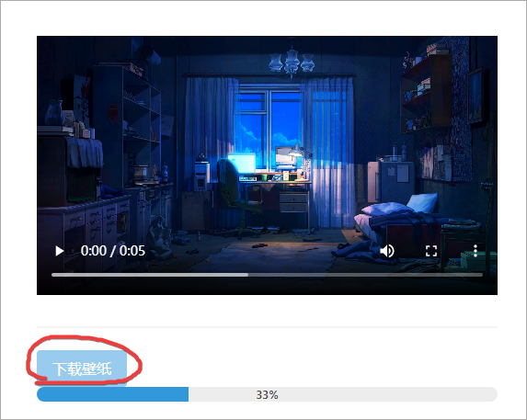Open video in fullscreen mode
Screen dimensions: 527x420
click(431, 251)
